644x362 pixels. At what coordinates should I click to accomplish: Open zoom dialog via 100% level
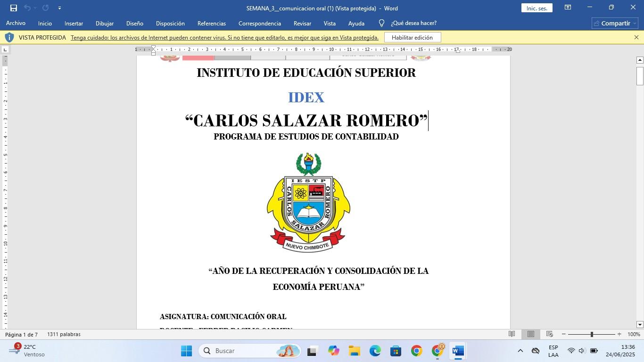tap(634, 334)
